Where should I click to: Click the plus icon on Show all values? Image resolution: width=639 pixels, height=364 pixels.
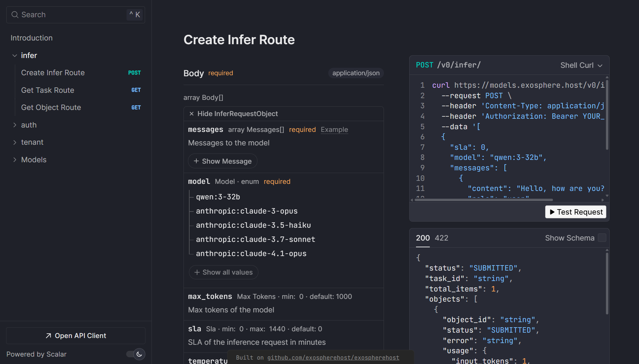pyautogui.click(x=197, y=273)
